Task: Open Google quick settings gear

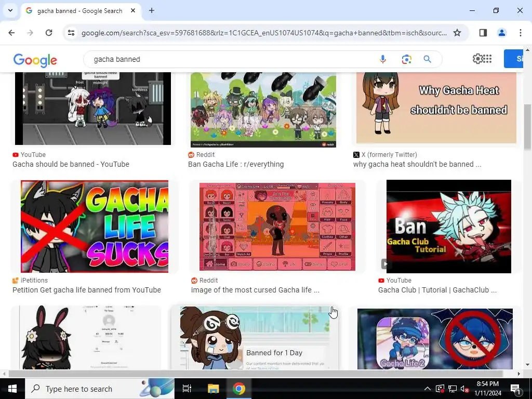Action: 477,59
